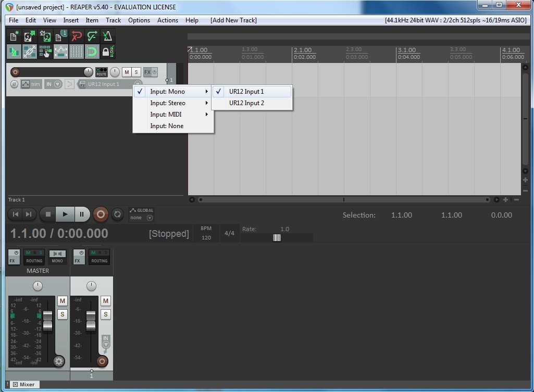Image resolution: width=534 pixels, height=392 pixels.
Task: Open Track 1 ROUTE button in track panel
Action: tap(102, 72)
